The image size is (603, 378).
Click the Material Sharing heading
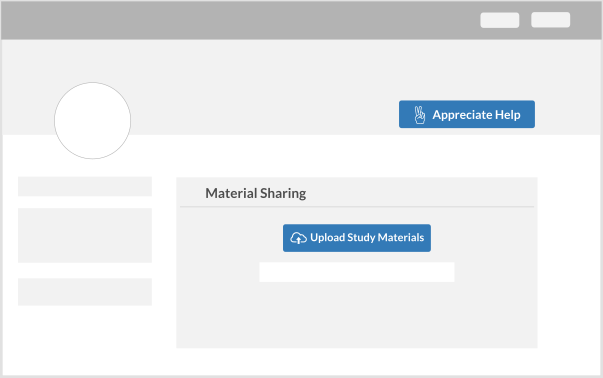pyautogui.click(x=255, y=193)
